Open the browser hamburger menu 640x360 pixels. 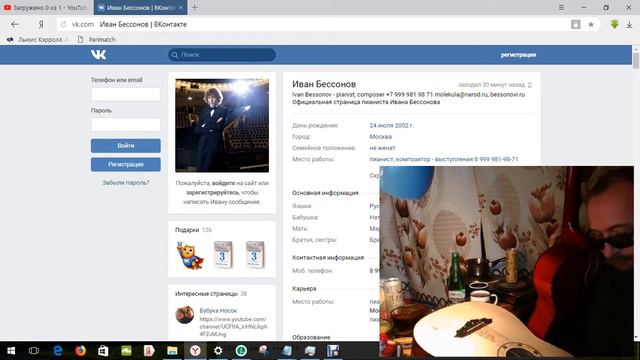561,7
